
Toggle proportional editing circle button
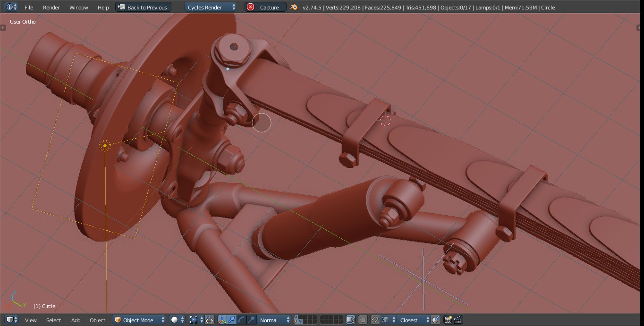point(363,320)
